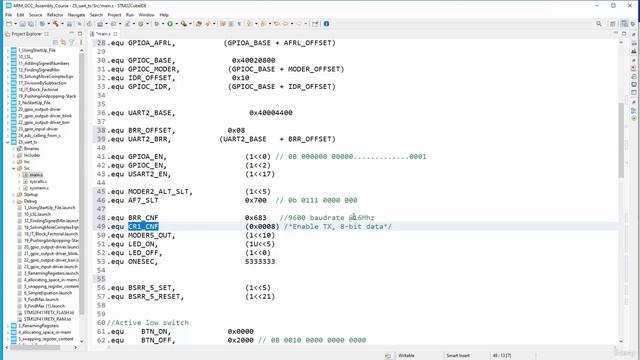Maximize the editor area
The image size is (640, 360).
tap(624, 34)
